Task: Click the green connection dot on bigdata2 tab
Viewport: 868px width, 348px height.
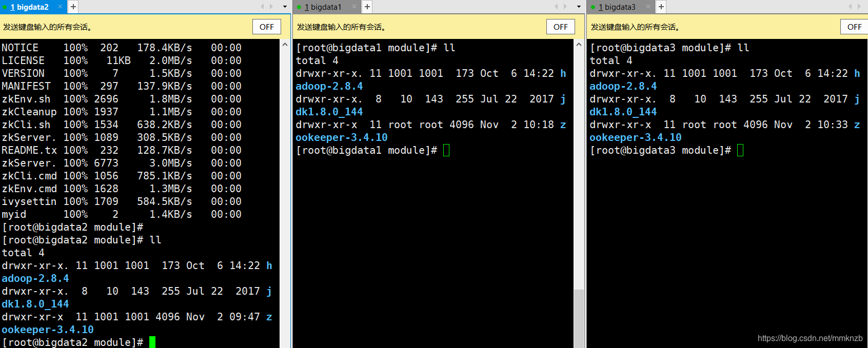Action: [x=5, y=7]
